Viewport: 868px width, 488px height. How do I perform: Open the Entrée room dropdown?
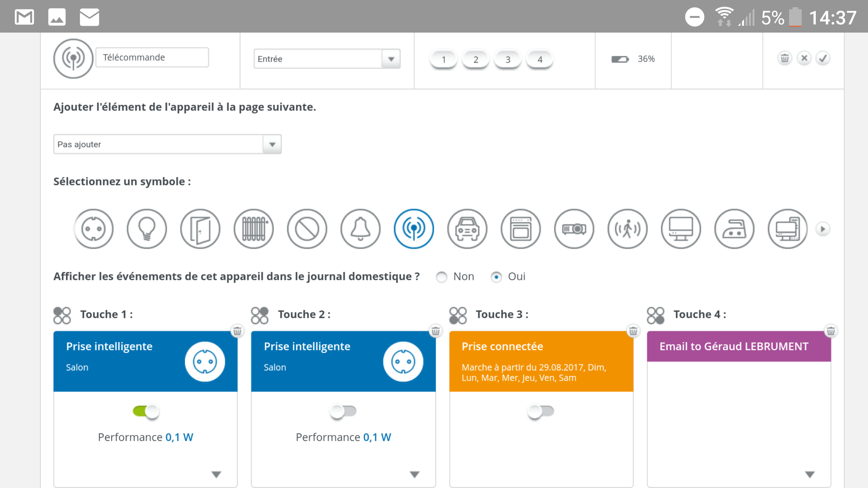coord(327,59)
